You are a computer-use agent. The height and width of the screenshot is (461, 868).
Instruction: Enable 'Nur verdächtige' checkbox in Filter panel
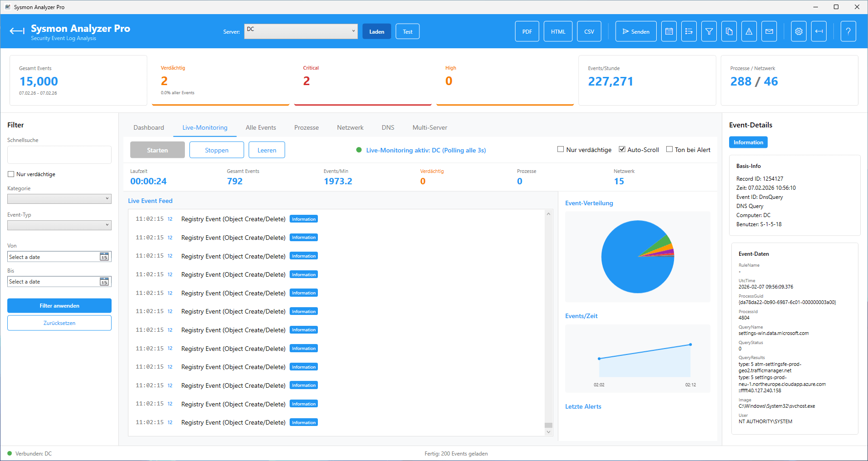pyautogui.click(x=11, y=174)
